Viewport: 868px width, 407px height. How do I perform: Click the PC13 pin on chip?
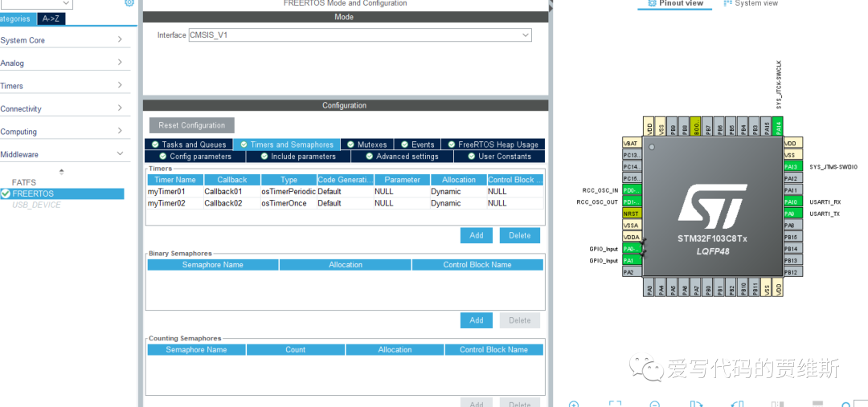click(x=632, y=155)
